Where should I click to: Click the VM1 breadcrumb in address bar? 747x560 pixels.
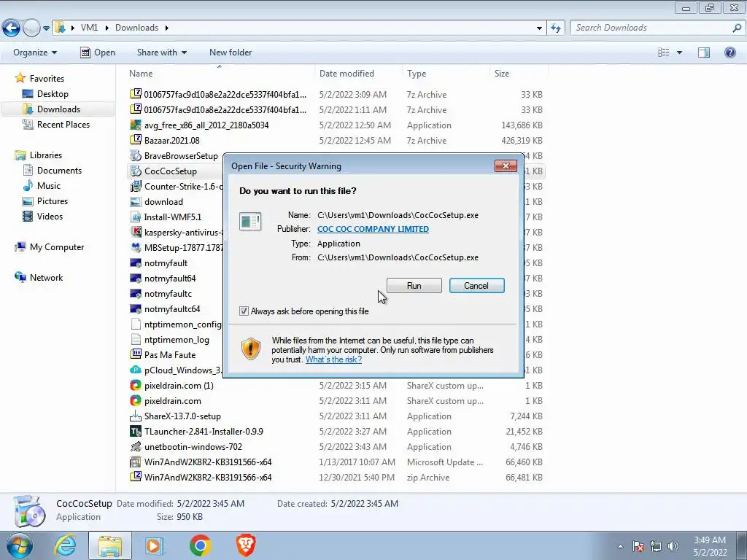(89, 28)
